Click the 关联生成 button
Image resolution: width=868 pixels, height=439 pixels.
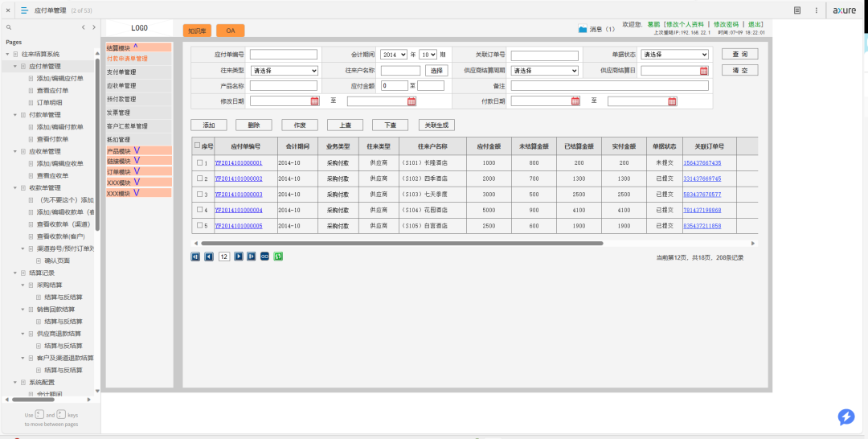pyautogui.click(x=436, y=125)
